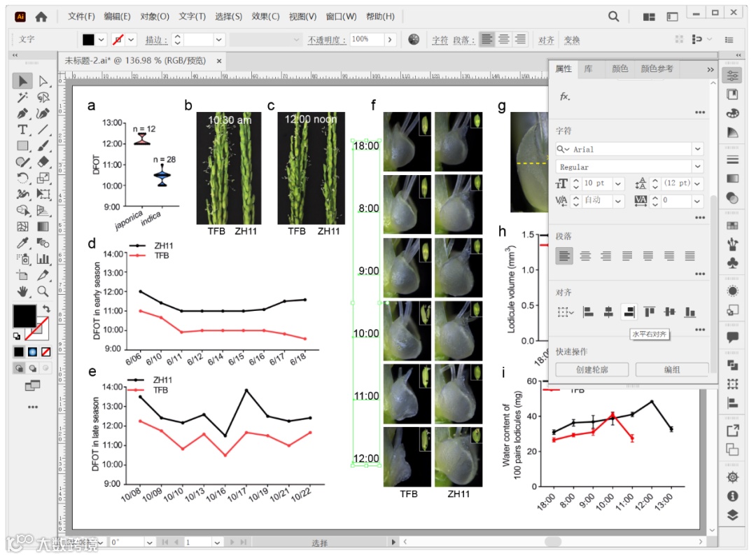
Task: Swap fill and stroke colors
Action: [45, 308]
